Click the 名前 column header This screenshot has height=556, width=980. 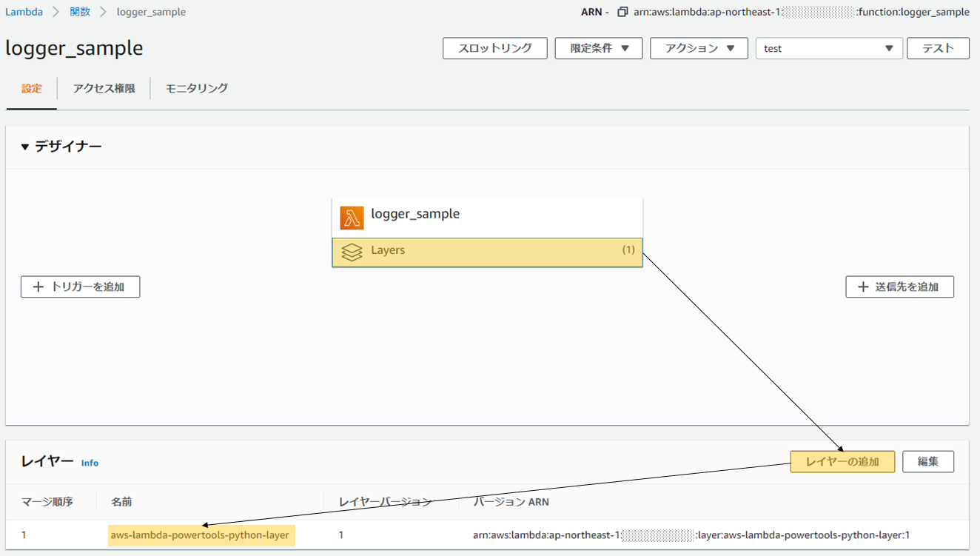(x=121, y=502)
